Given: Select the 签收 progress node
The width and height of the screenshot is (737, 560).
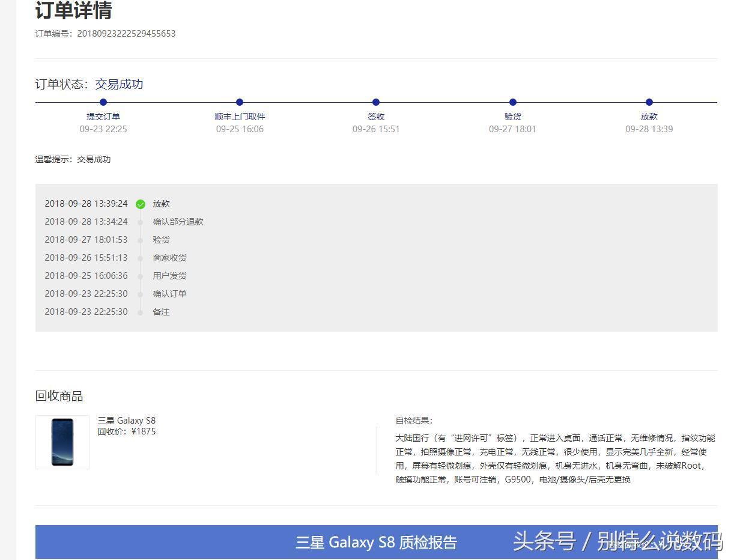Looking at the screenshot, I should click(x=376, y=102).
